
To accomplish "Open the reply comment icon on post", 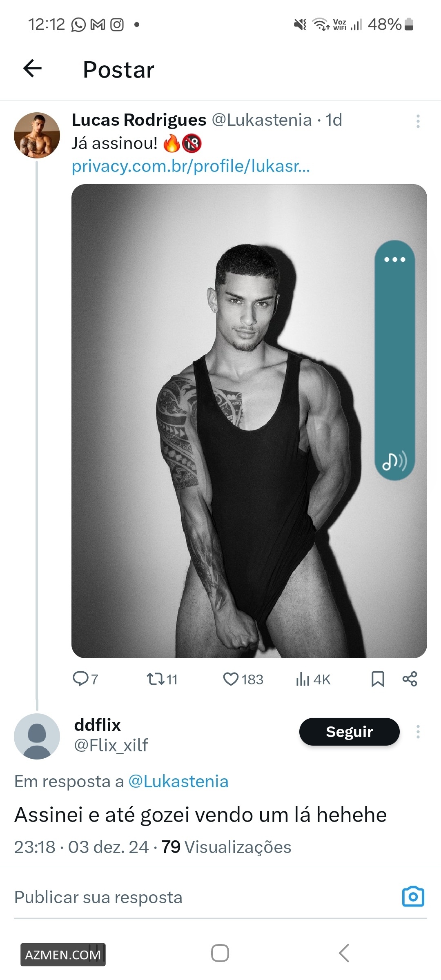I will point(80,679).
